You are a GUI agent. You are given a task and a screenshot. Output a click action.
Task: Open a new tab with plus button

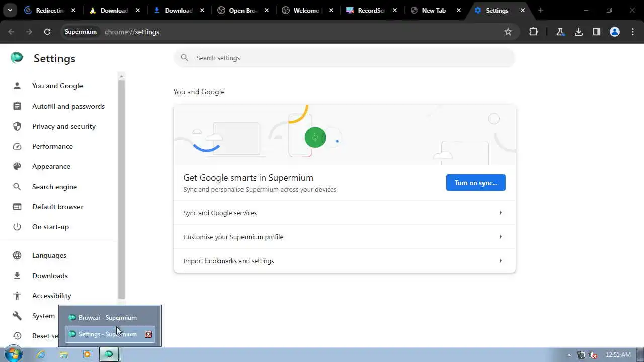(x=541, y=10)
